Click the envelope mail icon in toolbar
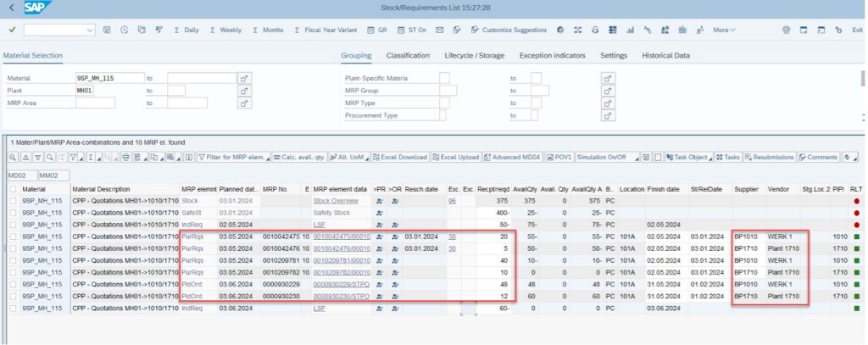Image resolution: width=868 pixels, height=345 pixels. click(x=440, y=30)
